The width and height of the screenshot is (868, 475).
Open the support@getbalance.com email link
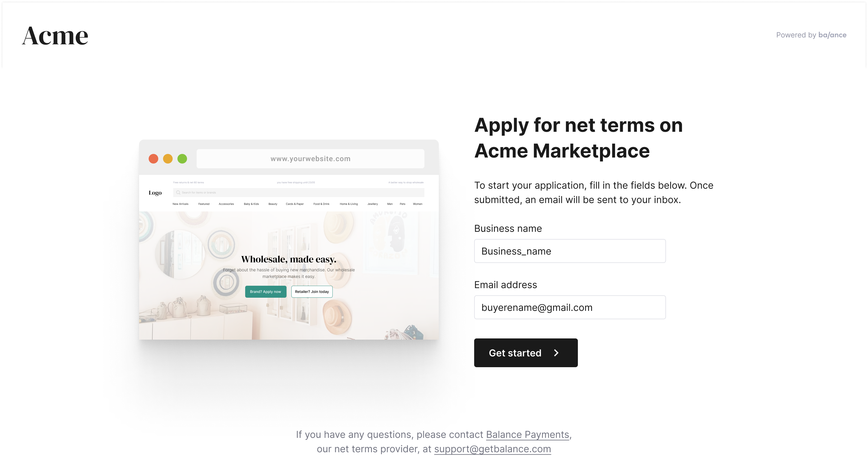pyautogui.click(x=492, y=449)
